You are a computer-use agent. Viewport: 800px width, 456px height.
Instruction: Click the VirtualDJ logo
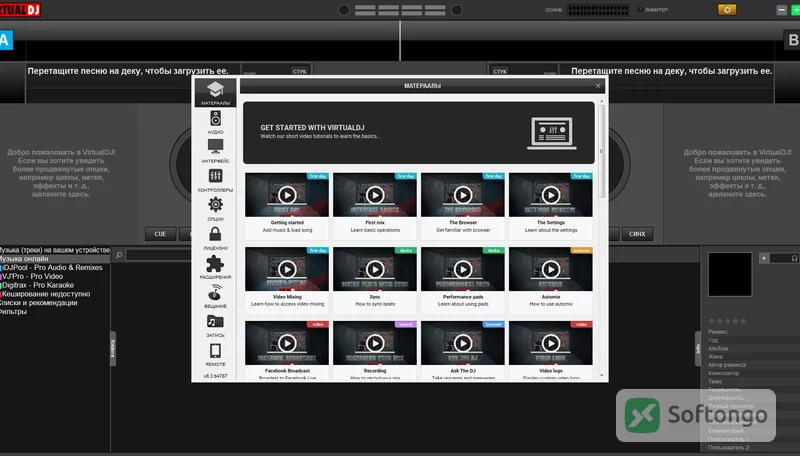(20, 10)
